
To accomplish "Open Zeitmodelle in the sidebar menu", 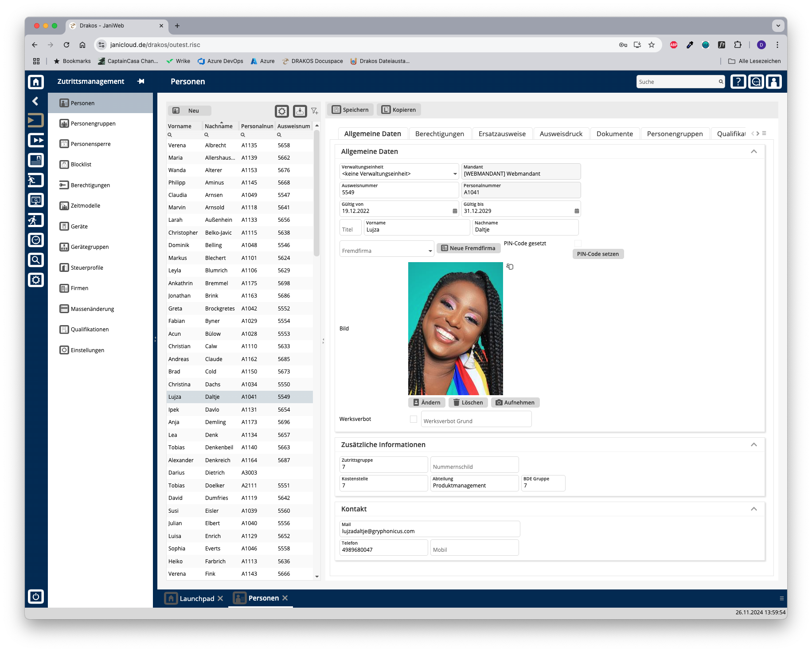I will point(100,206).
